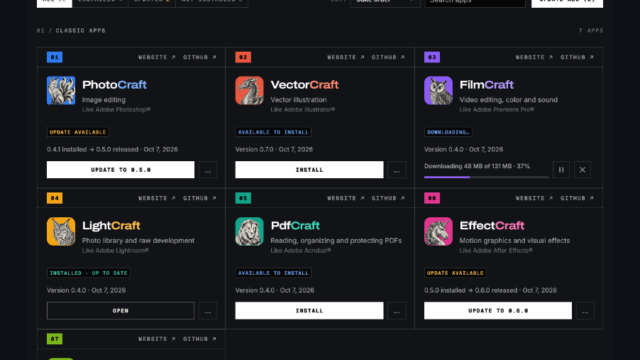Image resolution: width=640 pixels, height=360 pixels.
Task: Open PdfCraft GitHub link
Action: [x=388, y=198]
